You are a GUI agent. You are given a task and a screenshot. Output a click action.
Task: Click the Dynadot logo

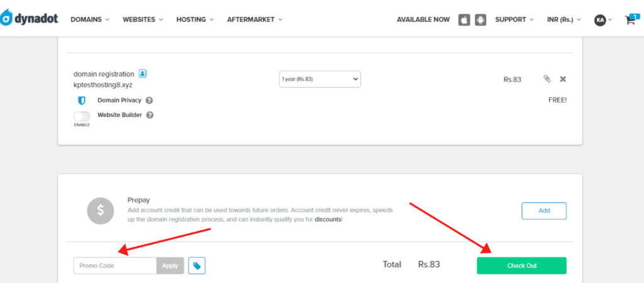point(30,19)
